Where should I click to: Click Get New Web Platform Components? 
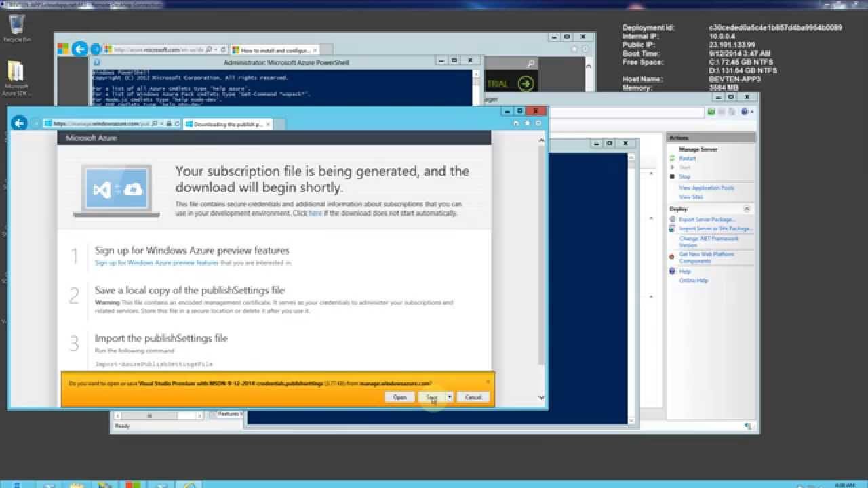[707, 258]
